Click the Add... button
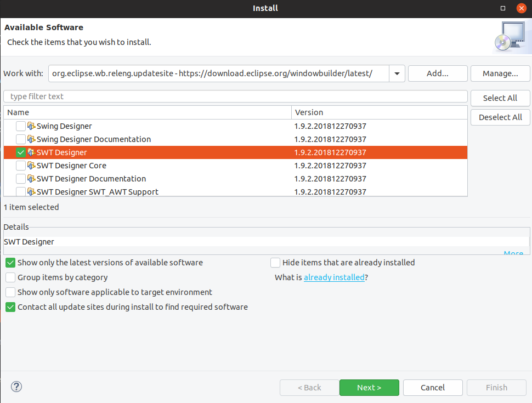The height and width of the screenshot is (403, 532). (438, 73)
